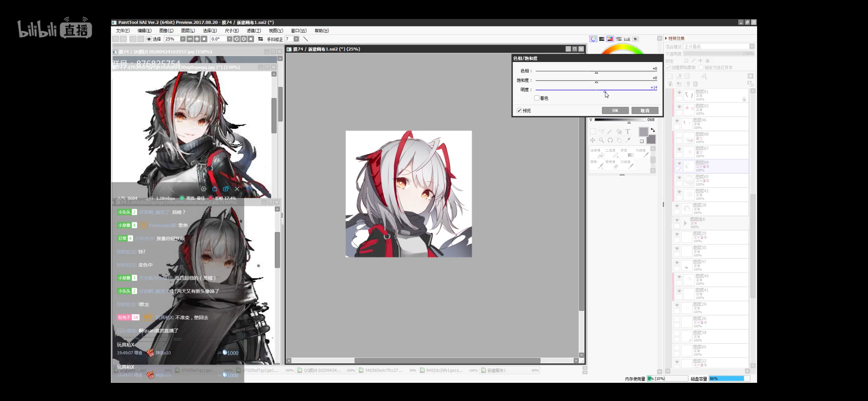This screenshot has width=868, height=401.
Task: Select the rectangular selection tool
Action: [x=593, y=131]
